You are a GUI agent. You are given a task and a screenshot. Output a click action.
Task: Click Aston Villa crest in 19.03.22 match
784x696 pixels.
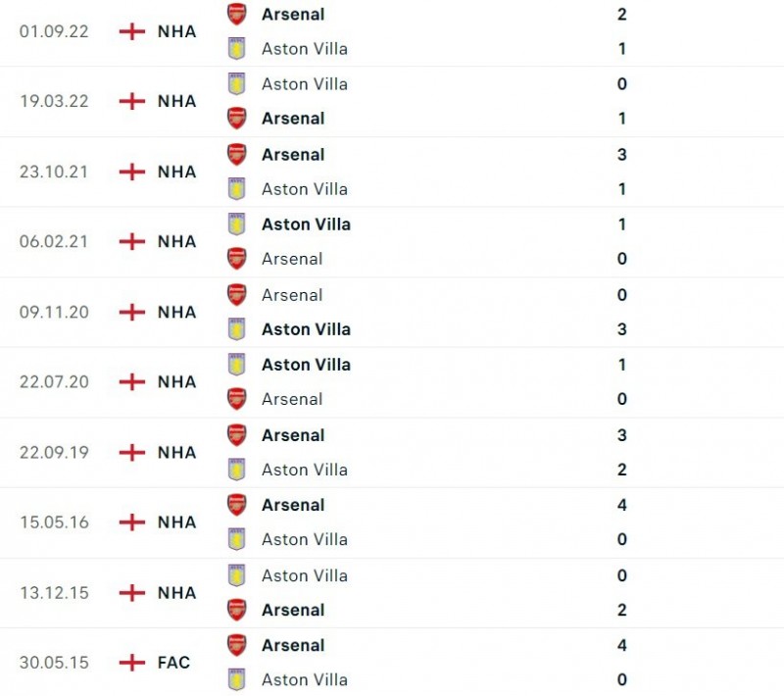(237, 84)
